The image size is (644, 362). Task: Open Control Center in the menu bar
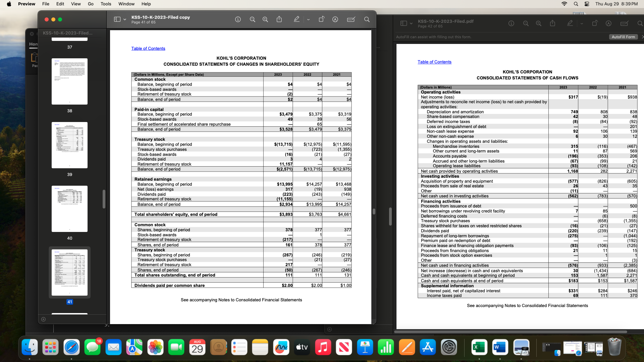pyautogui.click(x=587, y=4)
